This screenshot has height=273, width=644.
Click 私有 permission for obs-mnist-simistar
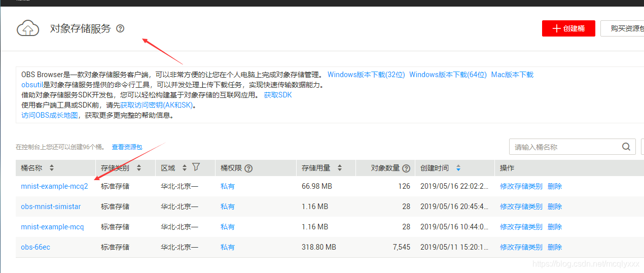pyautogui.click(x=228, y=207)
